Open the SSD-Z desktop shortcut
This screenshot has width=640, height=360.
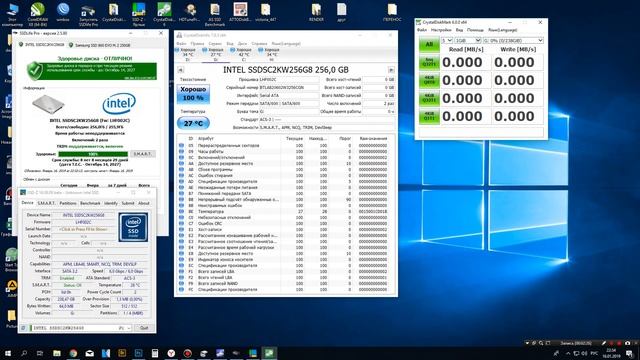coord(139,14)
